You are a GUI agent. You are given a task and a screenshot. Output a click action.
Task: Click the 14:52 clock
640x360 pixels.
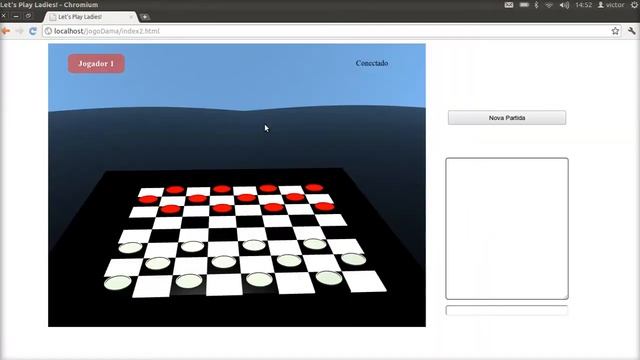point(583,5)
